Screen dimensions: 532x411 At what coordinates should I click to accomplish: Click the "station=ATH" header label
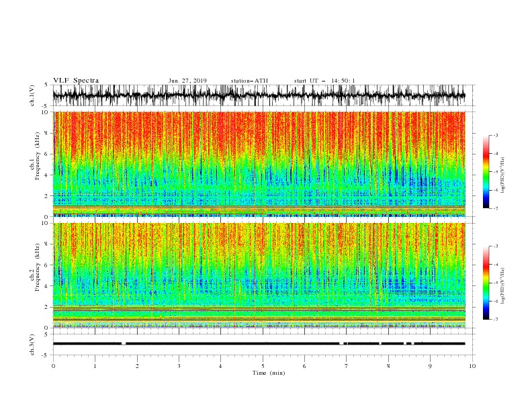pos(249,81)
